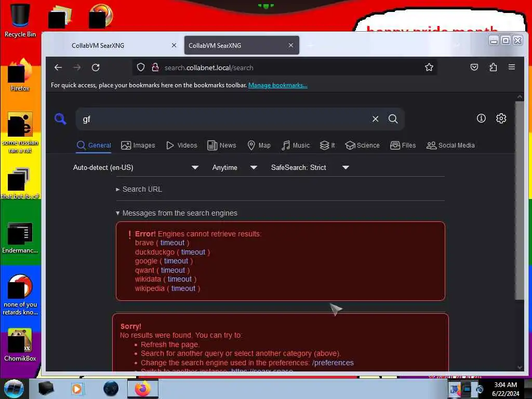Click google engine timeout link
532x399 pixels.
click(176, 261)
